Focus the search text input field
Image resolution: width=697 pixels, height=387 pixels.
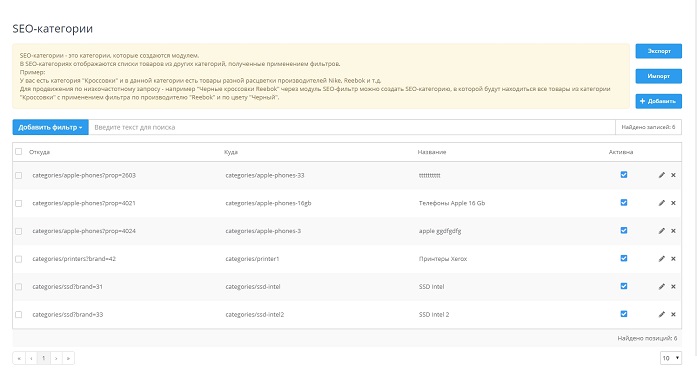pos(352,127)
